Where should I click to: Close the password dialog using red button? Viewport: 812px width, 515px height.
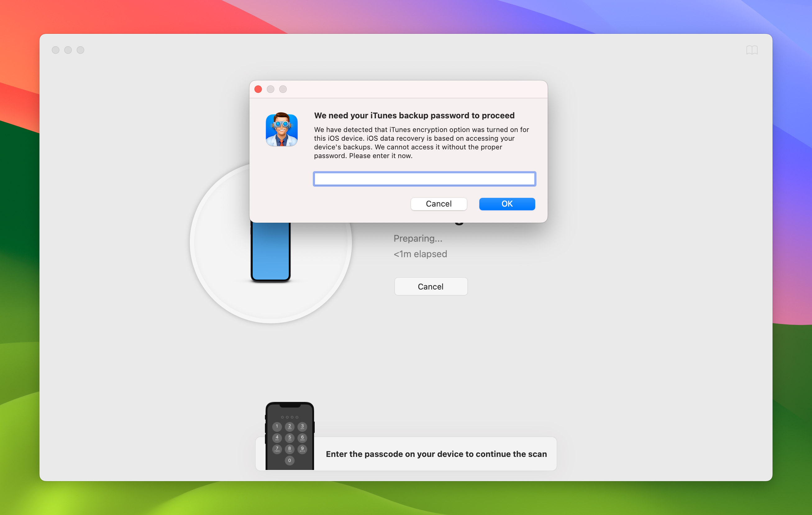point(258,89)
